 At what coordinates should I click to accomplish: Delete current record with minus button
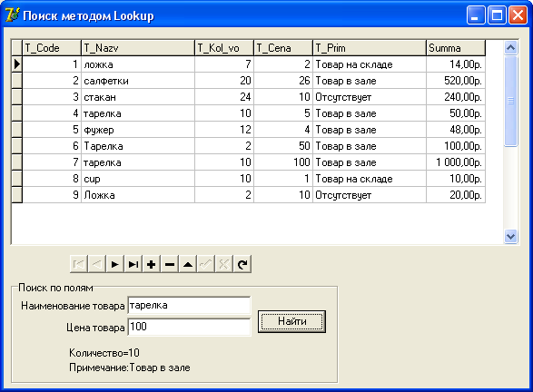pos(170,264)
